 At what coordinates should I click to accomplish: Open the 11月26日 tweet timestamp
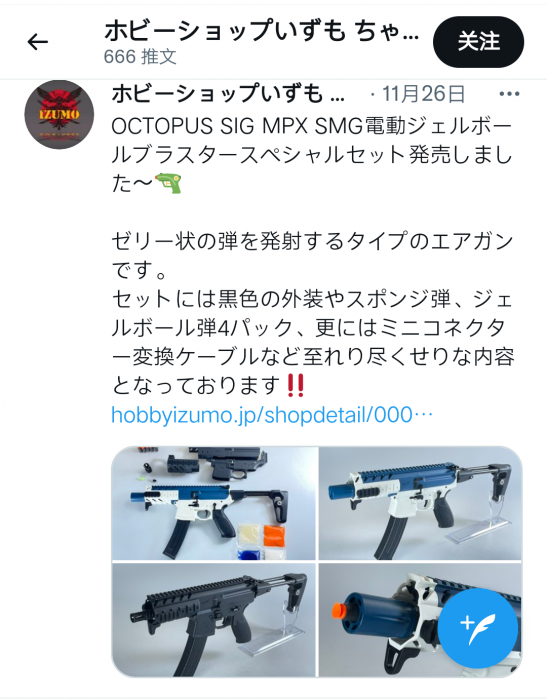(423, 94)
